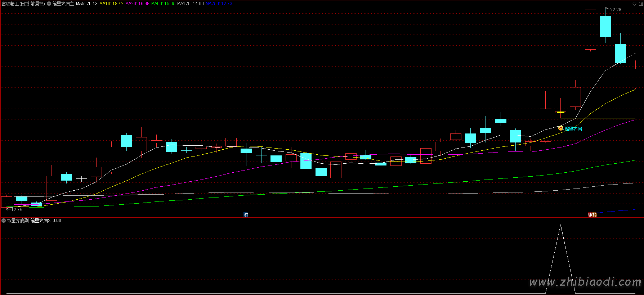The width and height of the screenshot is (644, 295).
Task: Open the 缩量齐肩副 sub-indicator dropdown
Action: (4, 221)
